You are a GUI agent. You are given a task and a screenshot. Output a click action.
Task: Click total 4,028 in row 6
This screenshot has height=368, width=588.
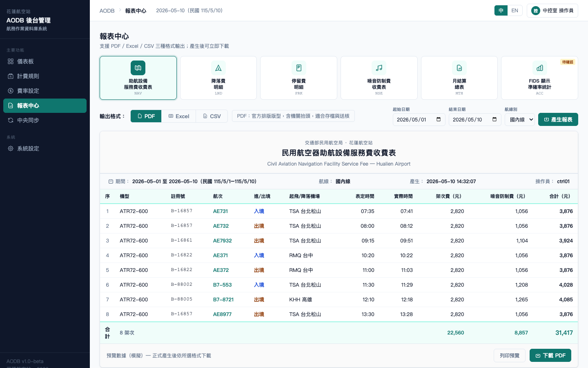click(x=566, y=285)
